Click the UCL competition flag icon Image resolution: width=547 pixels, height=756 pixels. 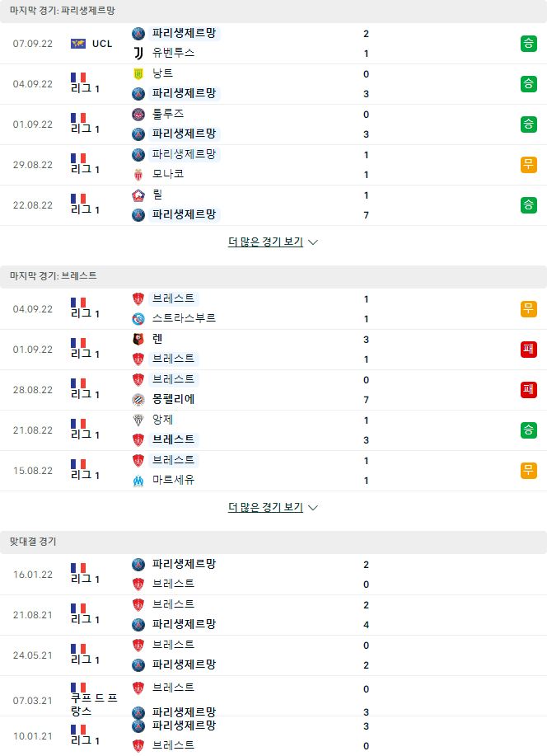(x=78, y=44)
